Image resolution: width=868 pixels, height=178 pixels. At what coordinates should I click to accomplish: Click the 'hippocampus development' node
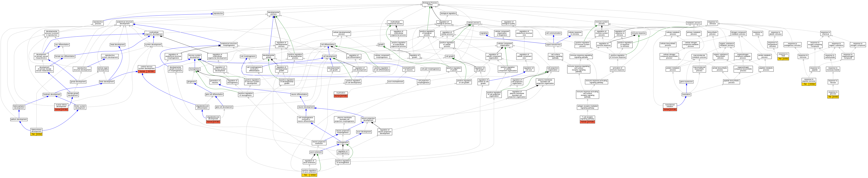(36, 131)
